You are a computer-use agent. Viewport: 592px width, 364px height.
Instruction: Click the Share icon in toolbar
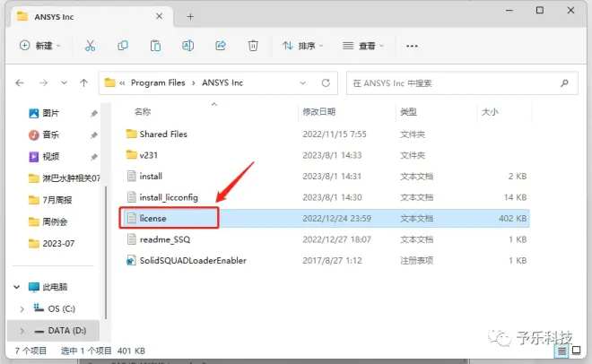tap(221, 46)
